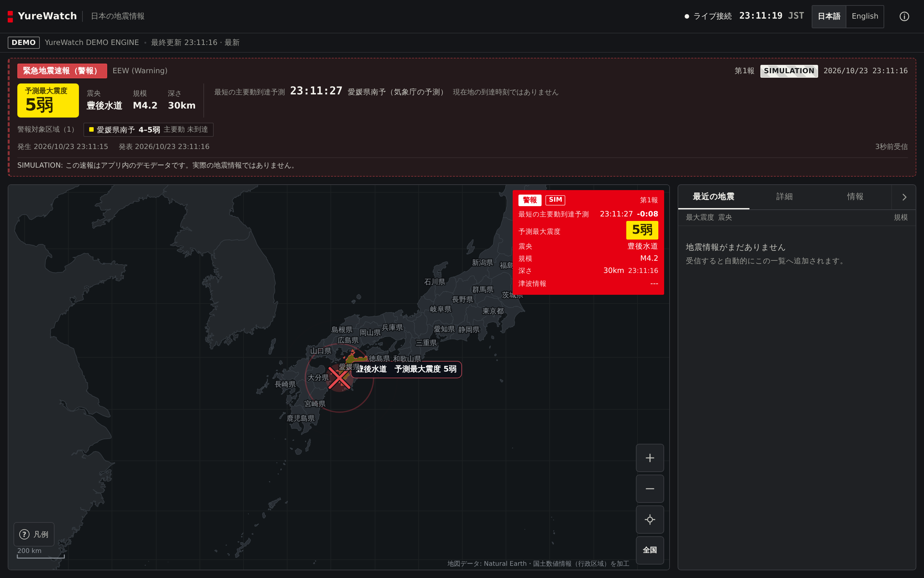The width and height of the screenshot is (924, 578).
Task: Click the 第1報 label in banner
Action: coord(744,71)
